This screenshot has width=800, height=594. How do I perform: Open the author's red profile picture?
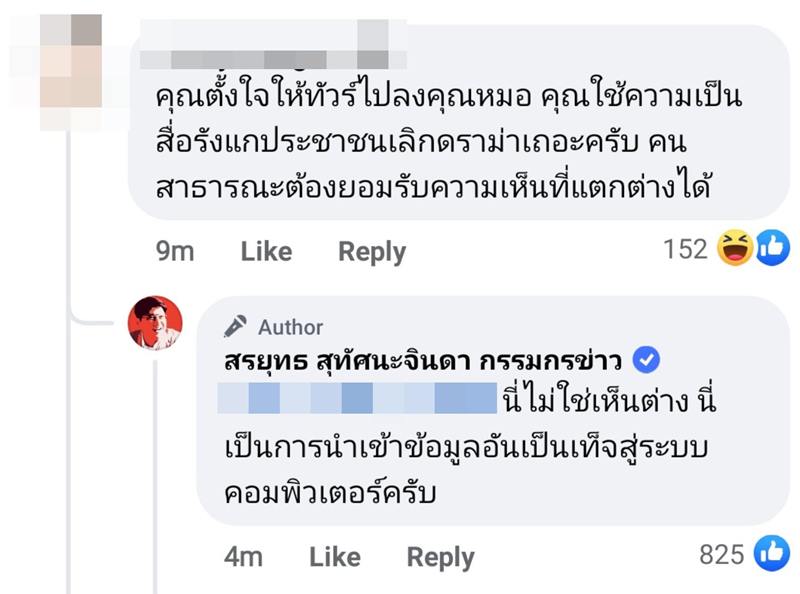tap(155, 323)
